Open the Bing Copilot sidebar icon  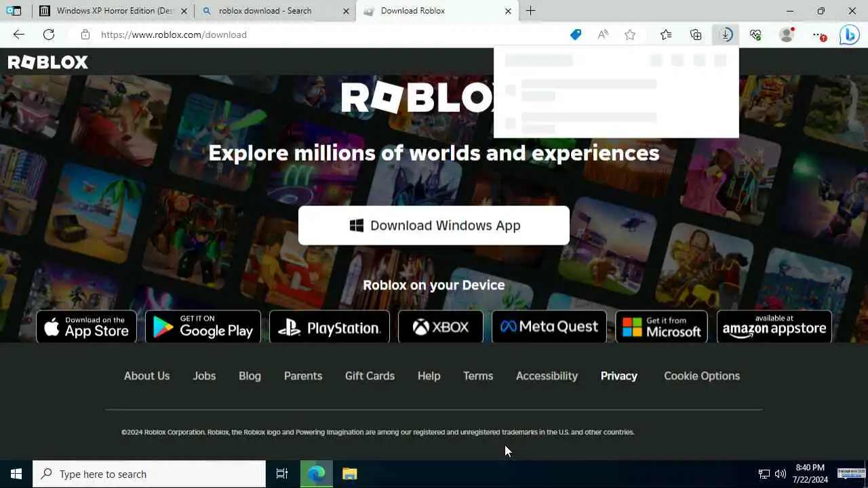point(850,35)
